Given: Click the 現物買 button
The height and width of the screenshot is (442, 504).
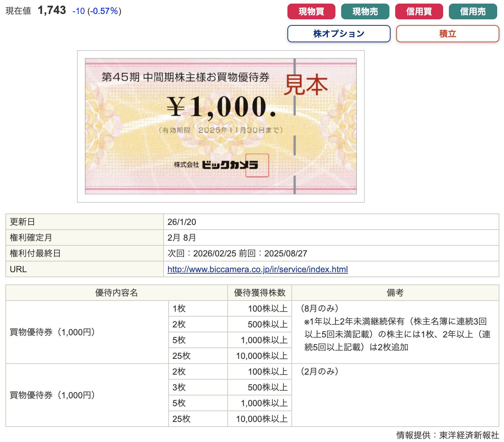Looking at the screenshot, I should (x=311, y=11).
